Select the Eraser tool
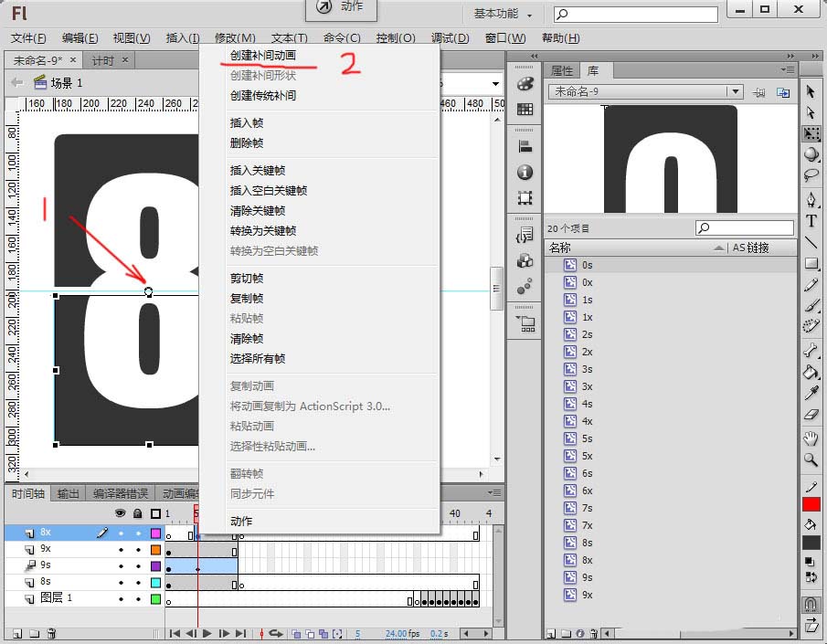Viewport: 827px width, 644px height. pyautogui.click(x=811, y=414)
